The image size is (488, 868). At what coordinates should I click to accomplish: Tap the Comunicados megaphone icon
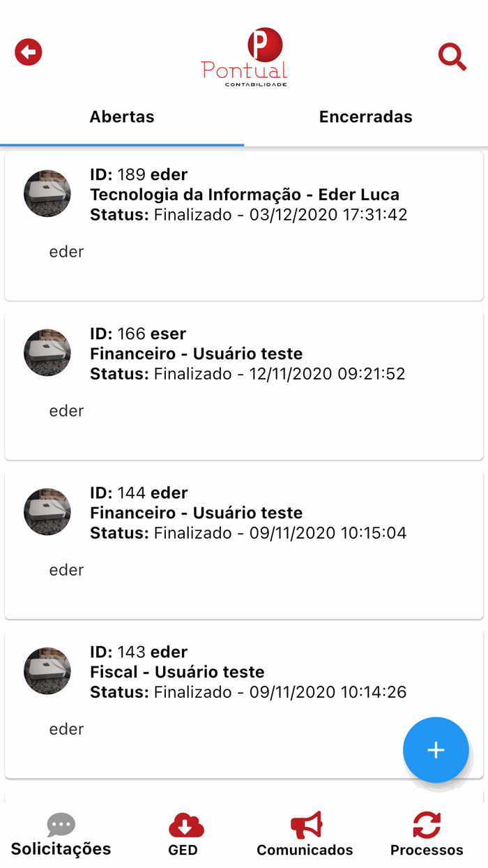click(x=306, y=825)
